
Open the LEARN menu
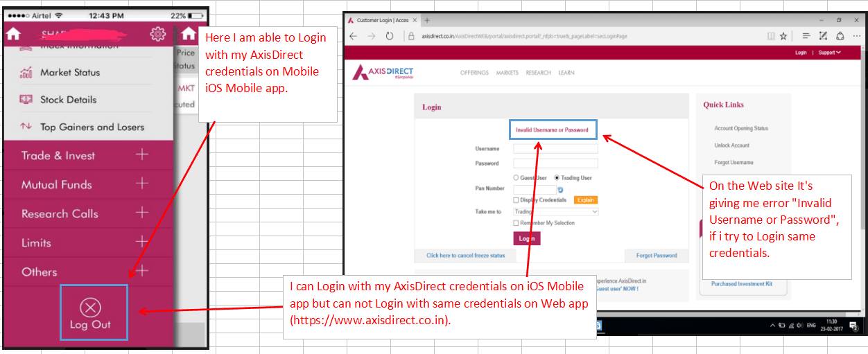(566, 73)
